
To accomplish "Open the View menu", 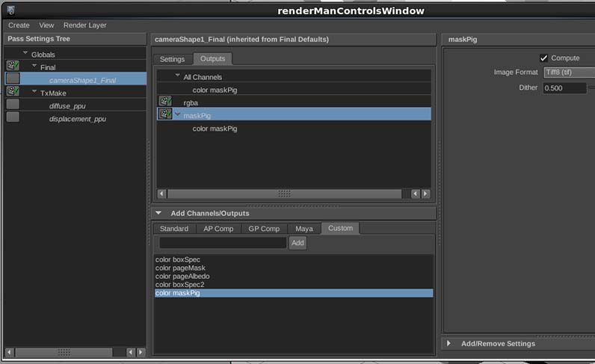I will point(46,25).
